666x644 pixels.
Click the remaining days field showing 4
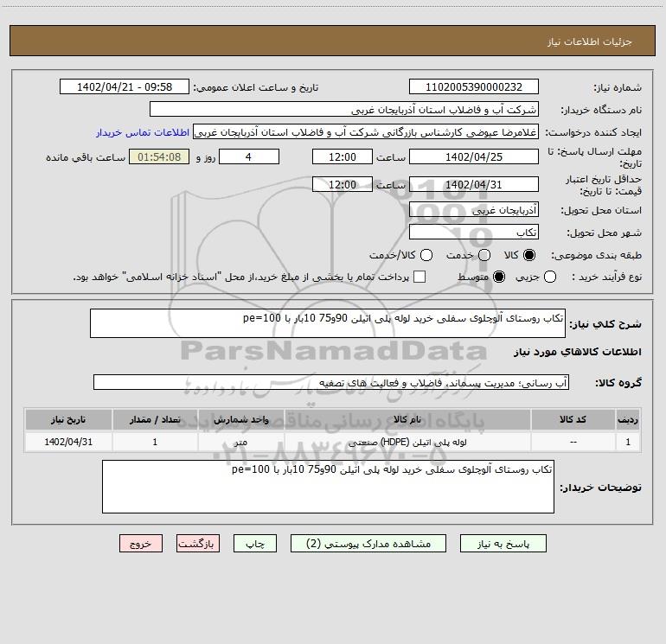249,156
